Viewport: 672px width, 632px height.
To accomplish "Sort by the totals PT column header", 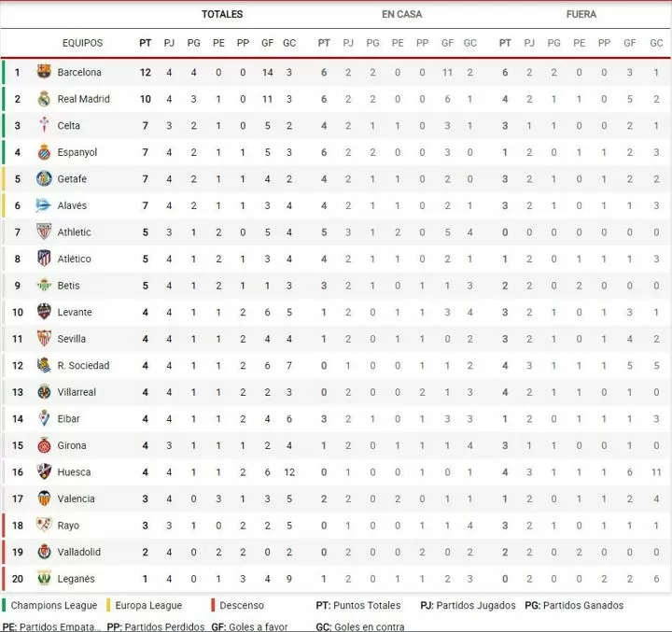I will (146, 43).
